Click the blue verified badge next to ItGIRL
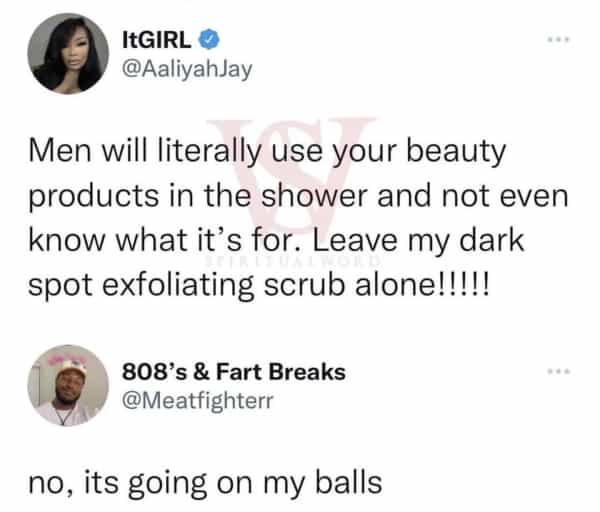The width and height of the screenshot is (600, 512). coord(209,39)
